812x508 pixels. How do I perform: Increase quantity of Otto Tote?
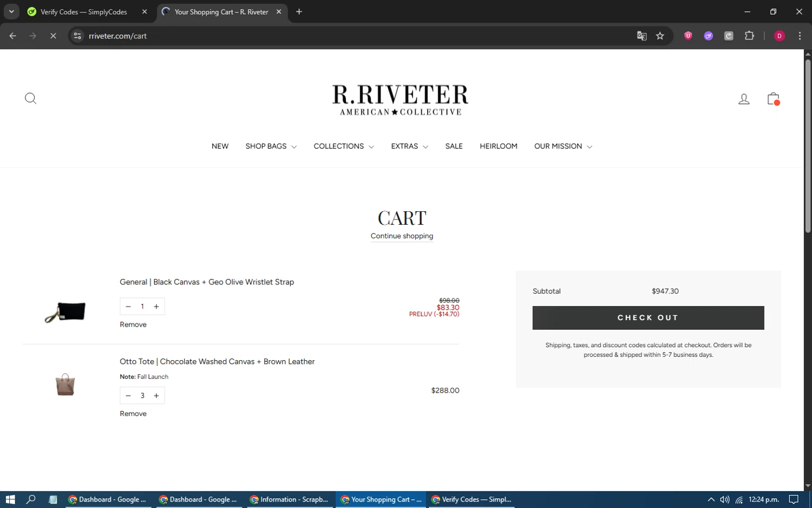[156, 395]
